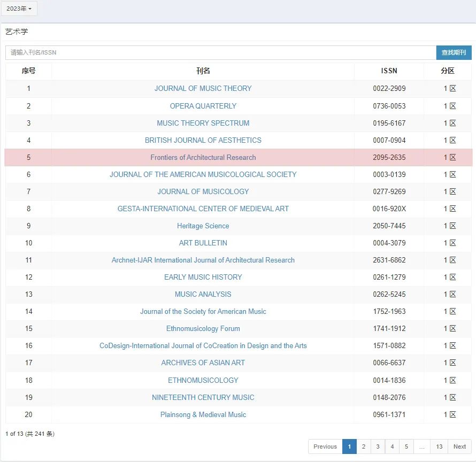Go to the Next results page
The height and width of the screenshot is (462, 476).
click(459, 446)
